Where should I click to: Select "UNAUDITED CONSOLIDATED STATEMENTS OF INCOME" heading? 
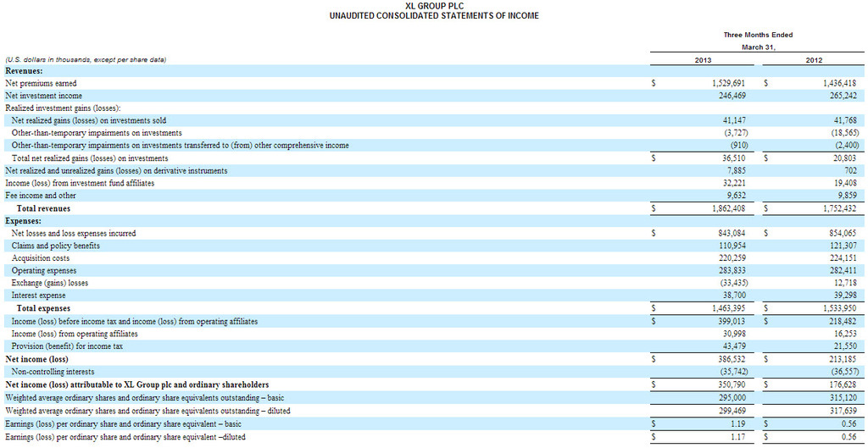coord(433,16)
